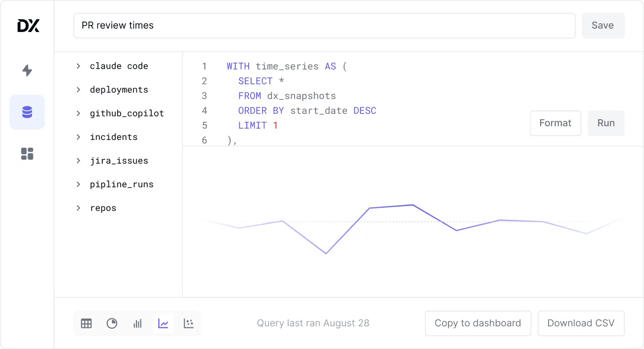The height and width of the screenshot is (349, 644).
Task: Open the database sidebar section
Action: pos(27,112)
